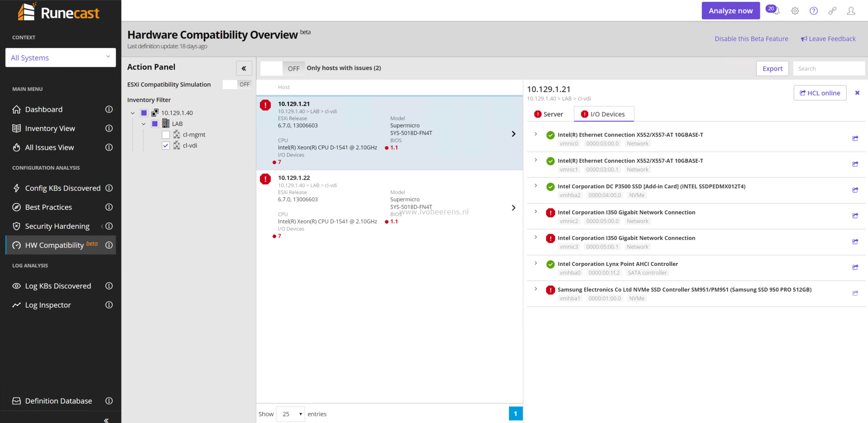The image size is (868, 423).
Task: Expand vmnic2 I350 Gigabit device row
Action: click(x=536, y=211)
